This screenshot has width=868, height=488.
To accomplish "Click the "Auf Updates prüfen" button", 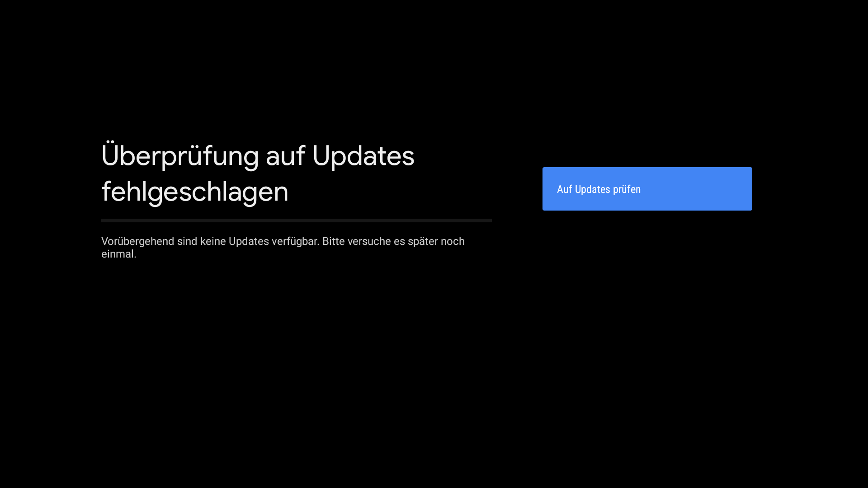I will (647, 189).
